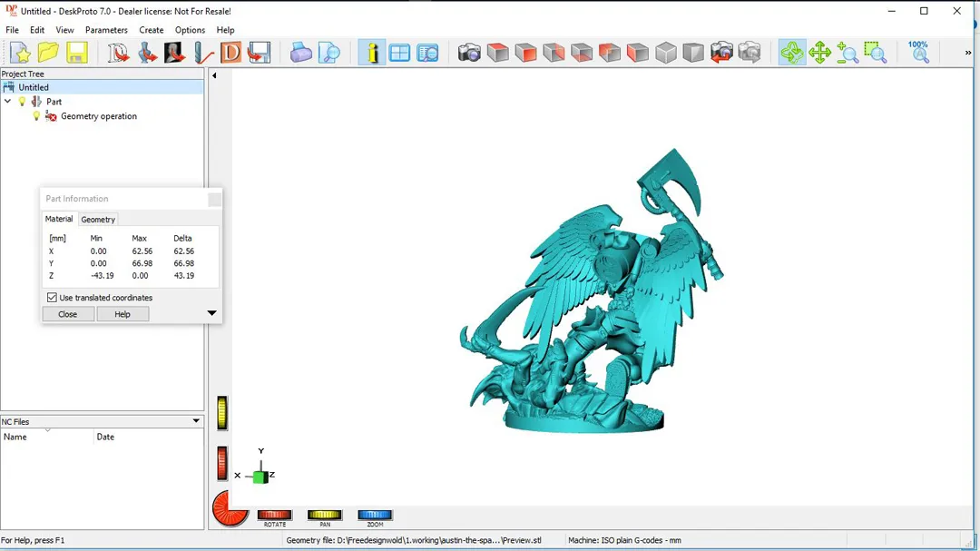Collapse the Part tree node
Viewport: 980px width, 551px height.
pyautogui.click(x=7, y=102)
